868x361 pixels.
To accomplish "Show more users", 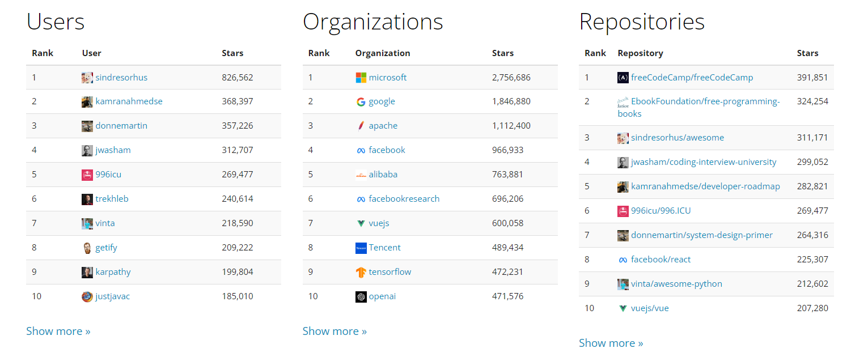I will pyautogui.click(x=58, y=332).
